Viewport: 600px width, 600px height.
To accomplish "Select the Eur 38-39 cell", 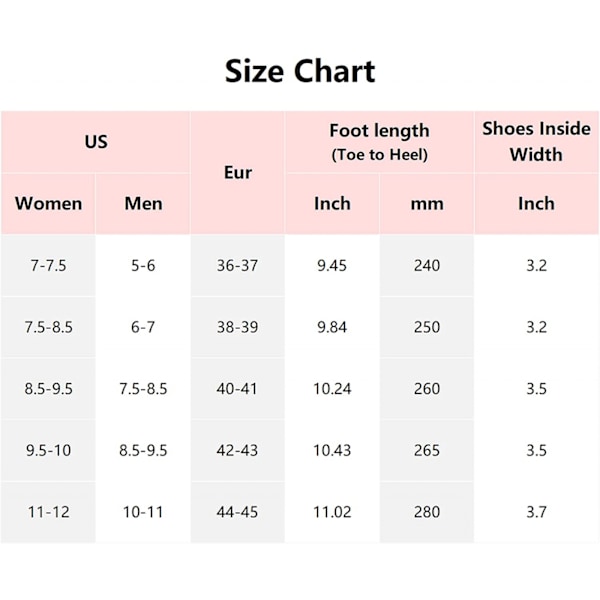I will 237,327.
